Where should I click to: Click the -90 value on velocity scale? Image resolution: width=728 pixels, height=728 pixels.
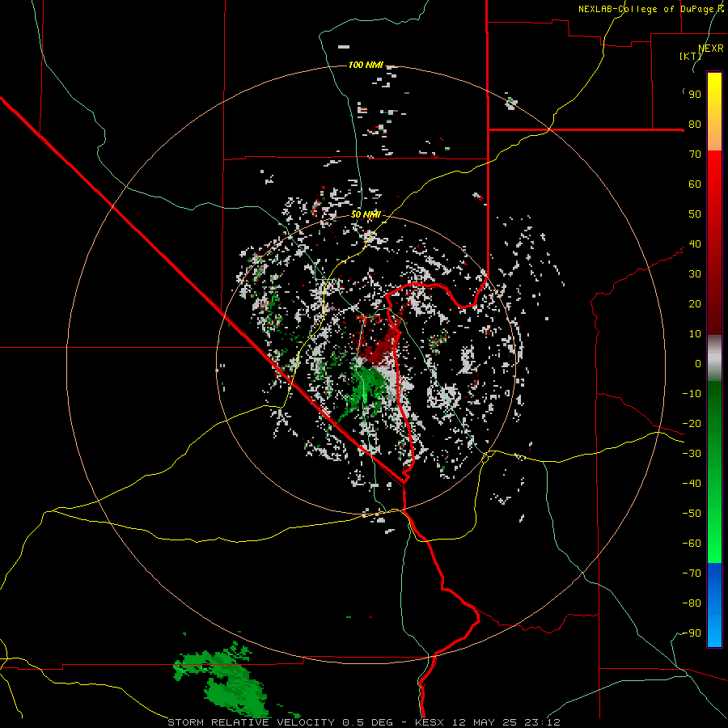[692, 633]
